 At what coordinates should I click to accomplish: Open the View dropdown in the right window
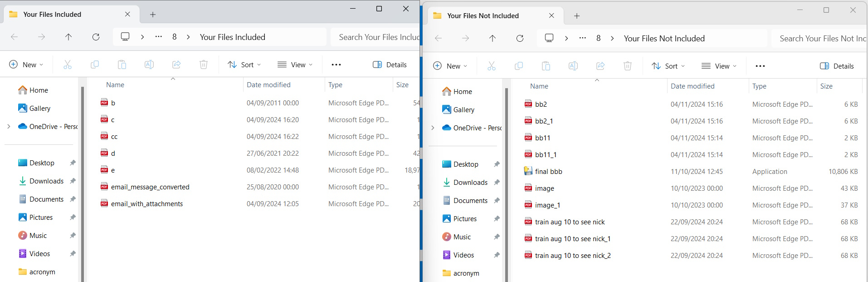[719, 66]
